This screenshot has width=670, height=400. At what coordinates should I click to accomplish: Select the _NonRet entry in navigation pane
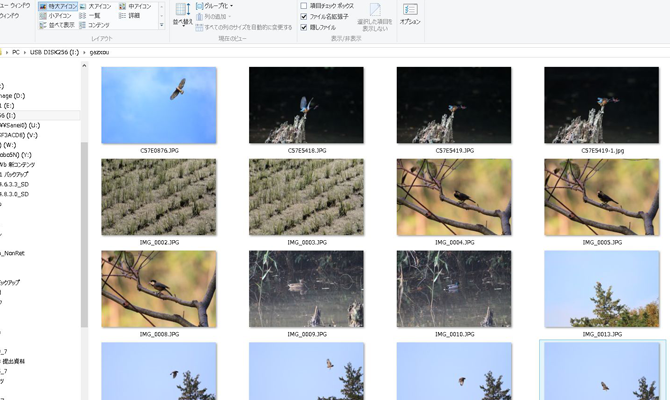tap(12, 253)
